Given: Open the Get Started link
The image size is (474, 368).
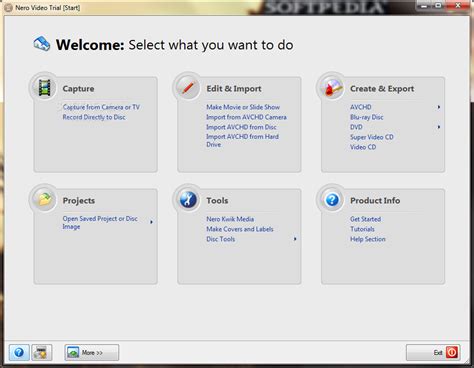Looking at the screenshot, I should click(x=365, y=219).
